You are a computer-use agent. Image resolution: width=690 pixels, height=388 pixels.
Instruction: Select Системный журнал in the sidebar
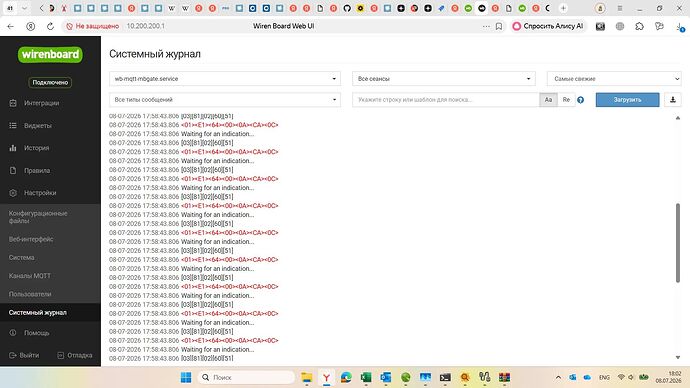[38, 312]
